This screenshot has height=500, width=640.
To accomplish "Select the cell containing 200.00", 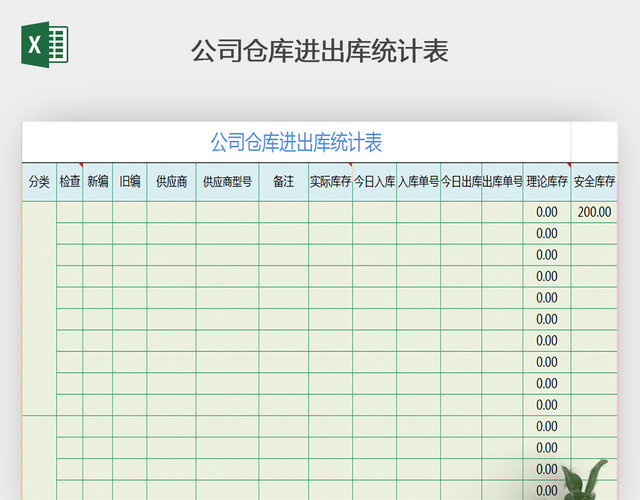I will (x=594, y=212).
